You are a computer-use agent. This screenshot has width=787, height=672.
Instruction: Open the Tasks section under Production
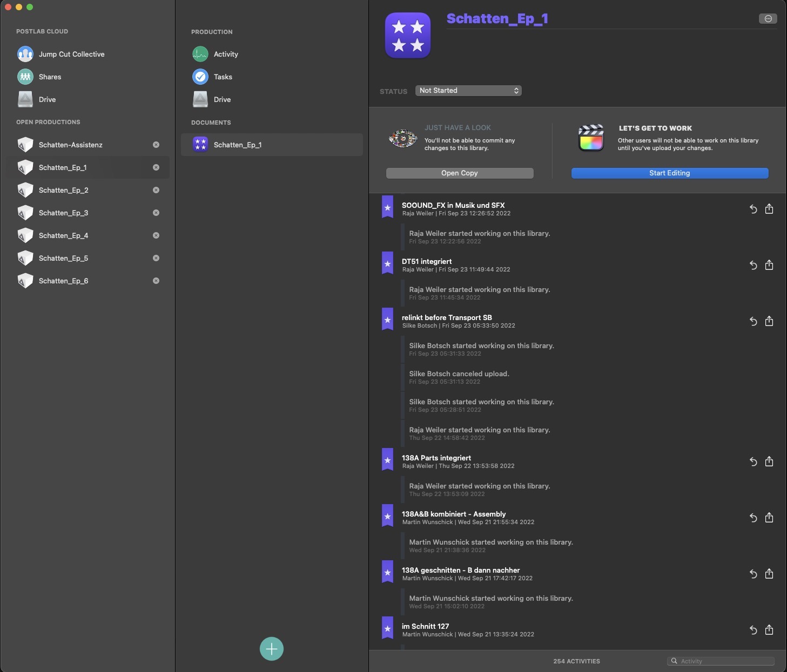click(223, 77)
